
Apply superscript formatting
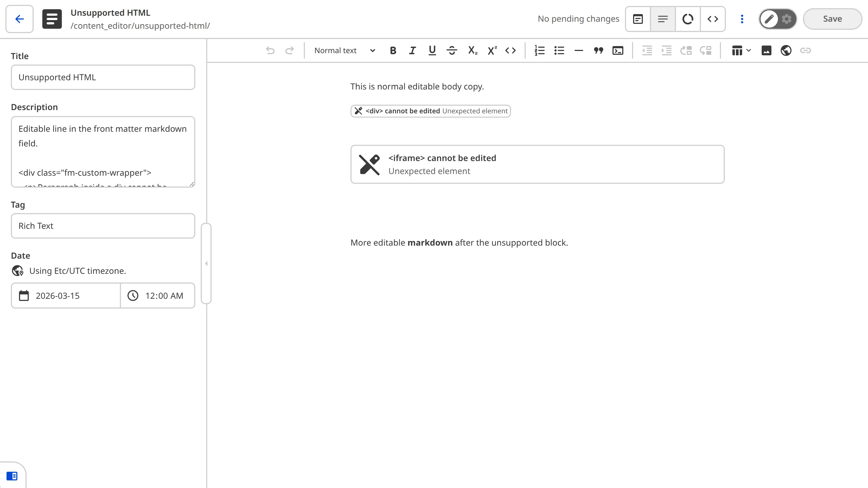click(492, 50)
